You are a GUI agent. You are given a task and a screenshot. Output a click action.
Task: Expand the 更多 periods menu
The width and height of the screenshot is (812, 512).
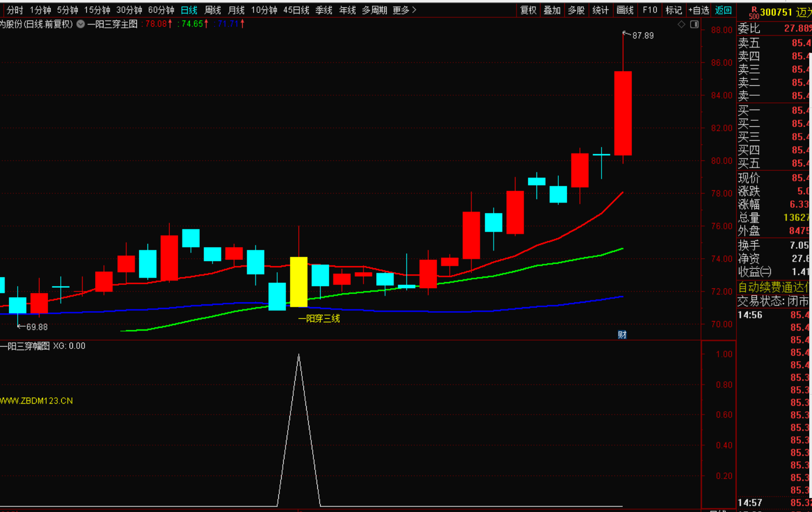coord(404,10)
